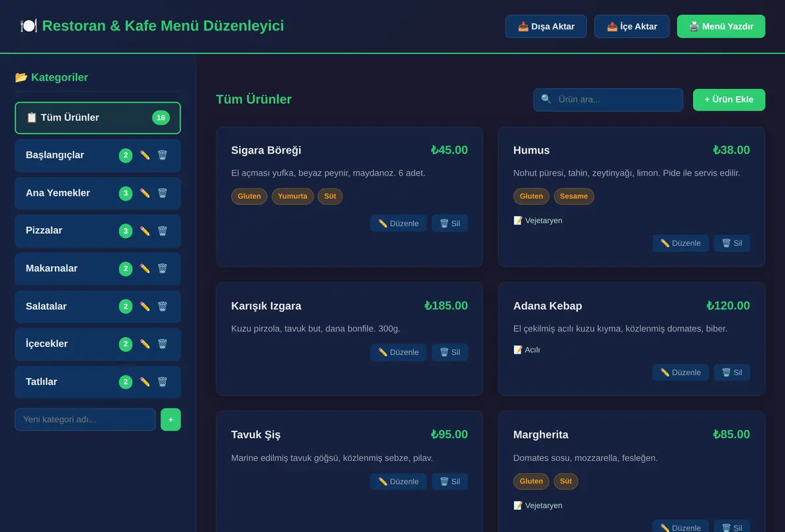Click the Ürün ara search field

(x=608, y=100)
